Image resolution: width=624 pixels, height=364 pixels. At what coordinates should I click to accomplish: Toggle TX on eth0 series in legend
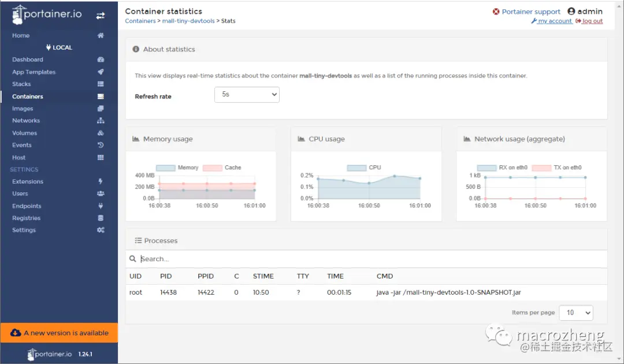(557, 168)
